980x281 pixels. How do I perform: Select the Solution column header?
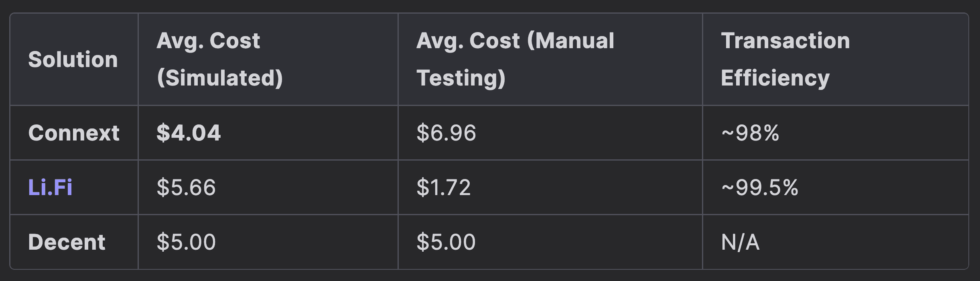[x=73, y=59]
